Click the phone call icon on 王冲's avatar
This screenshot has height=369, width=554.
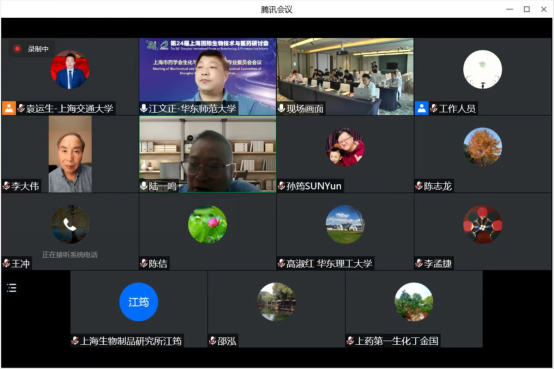(70, 224)
